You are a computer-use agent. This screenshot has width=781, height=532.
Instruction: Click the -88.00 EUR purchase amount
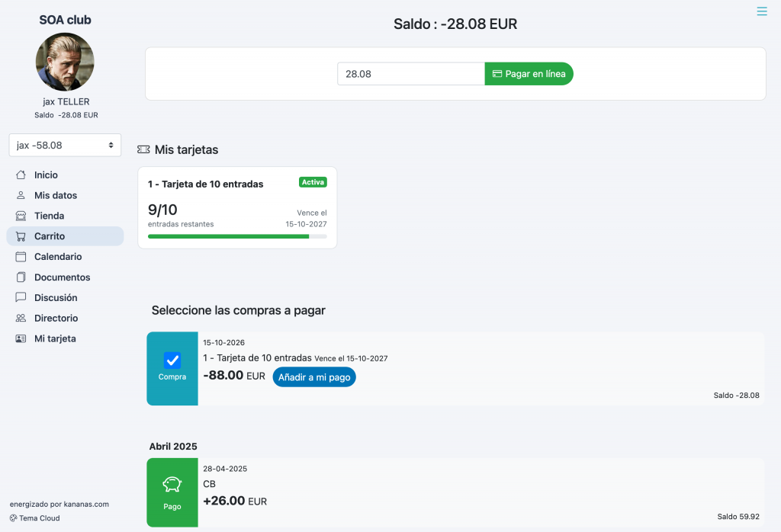click(234, 375)
